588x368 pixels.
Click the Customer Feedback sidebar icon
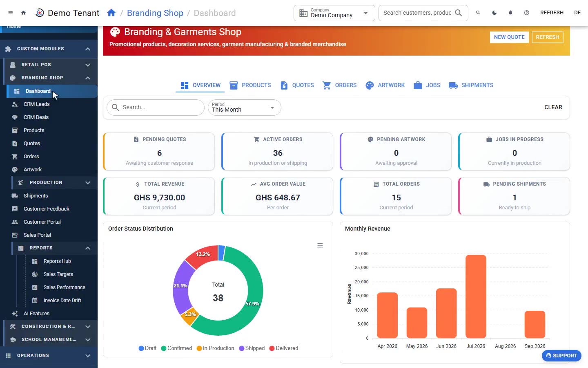(15, 209)
